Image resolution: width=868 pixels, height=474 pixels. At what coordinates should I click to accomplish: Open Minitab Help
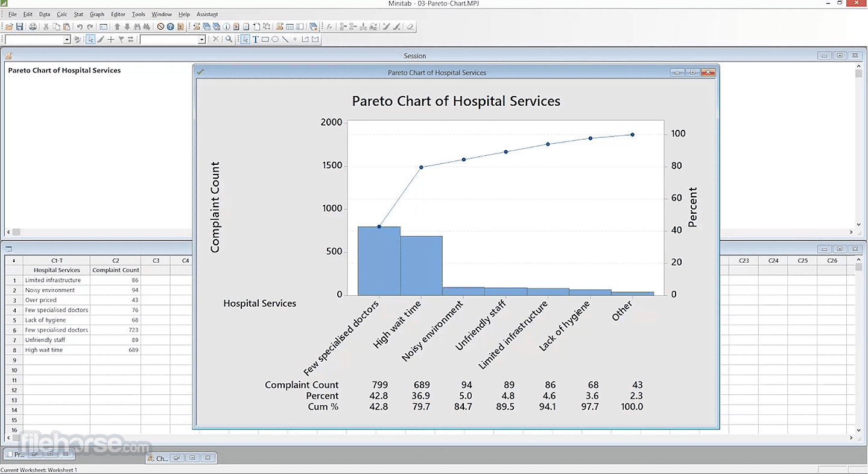point(171,27)
